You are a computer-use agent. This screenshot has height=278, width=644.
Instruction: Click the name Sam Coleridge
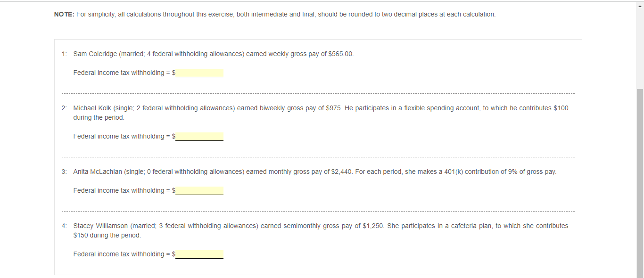[95, 54]
